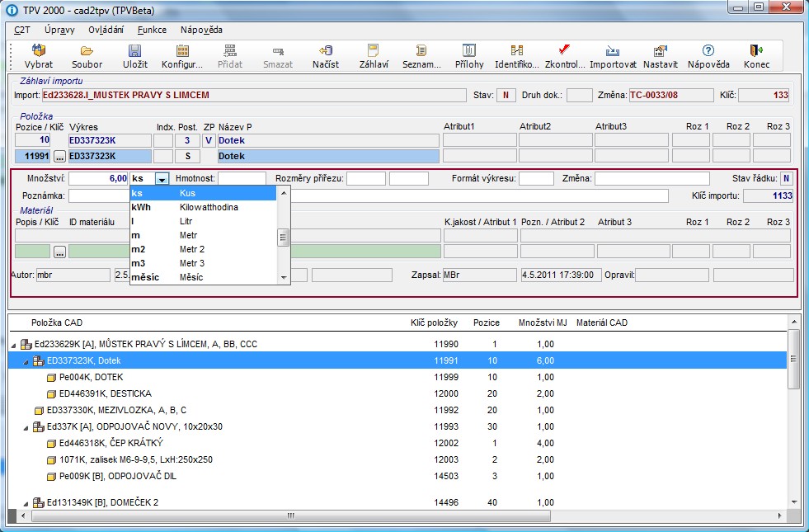
Task: Select kWh Kilowatthodina from unit list
Action: pyautogui.click(x=204, y=207)
